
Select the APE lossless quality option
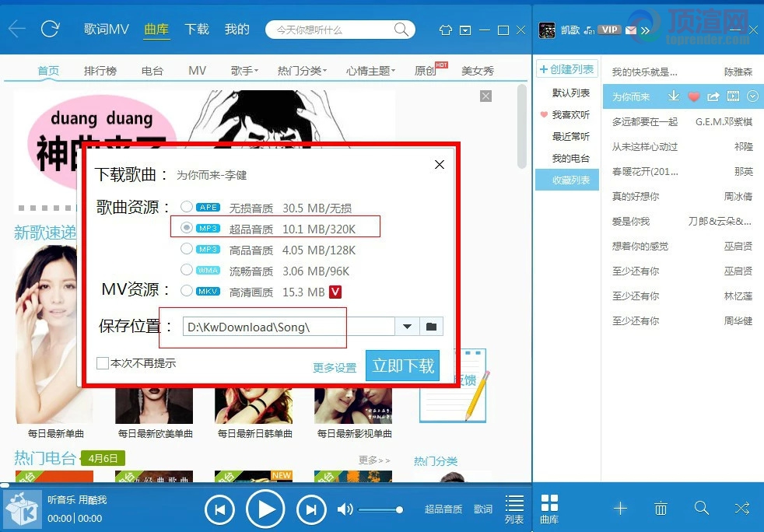pyautogui.click(x=187, y=207)
